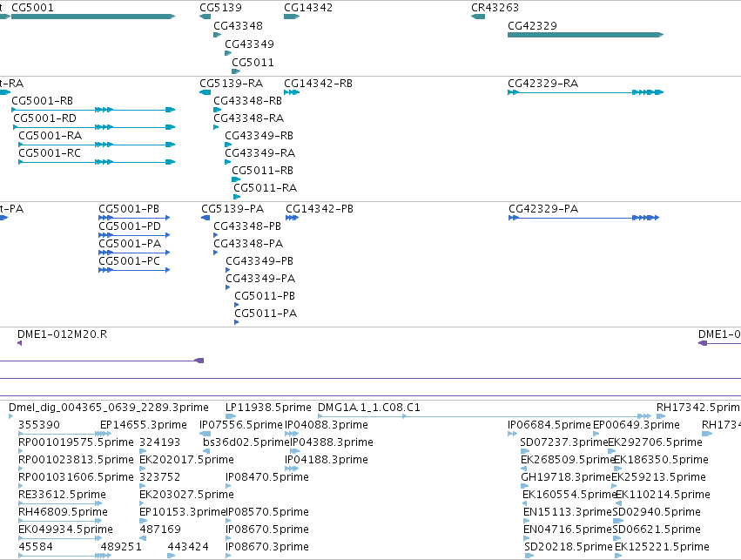
Task: Select the IP04388.3prime EST
Action: pos(295,451)
